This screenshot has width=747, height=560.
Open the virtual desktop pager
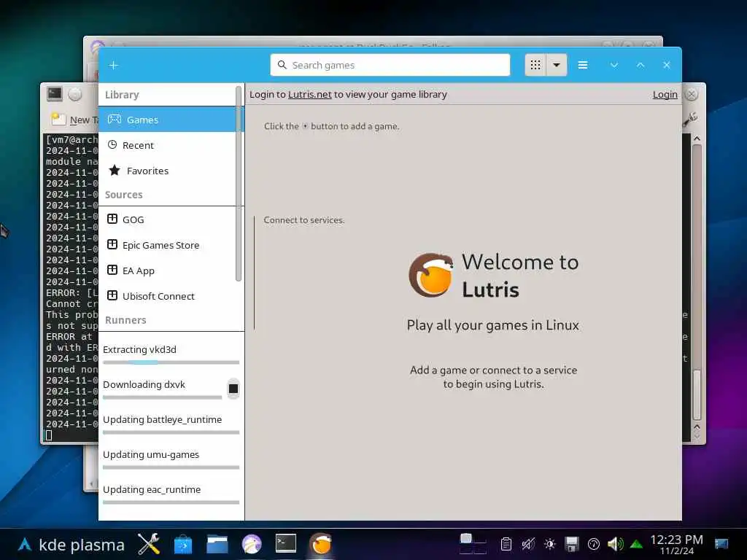pyautogui.click(x=473, y=544)
